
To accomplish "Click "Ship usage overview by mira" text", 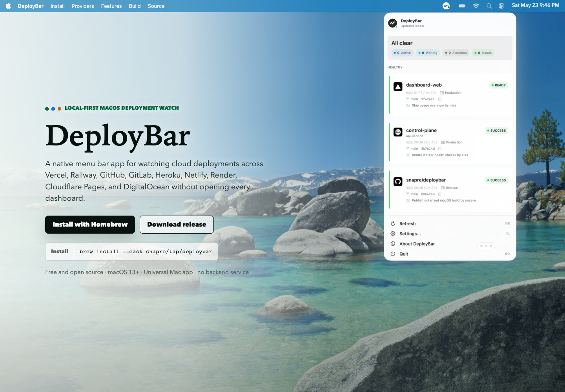I will pyautogui.click(x=434, y=105).
